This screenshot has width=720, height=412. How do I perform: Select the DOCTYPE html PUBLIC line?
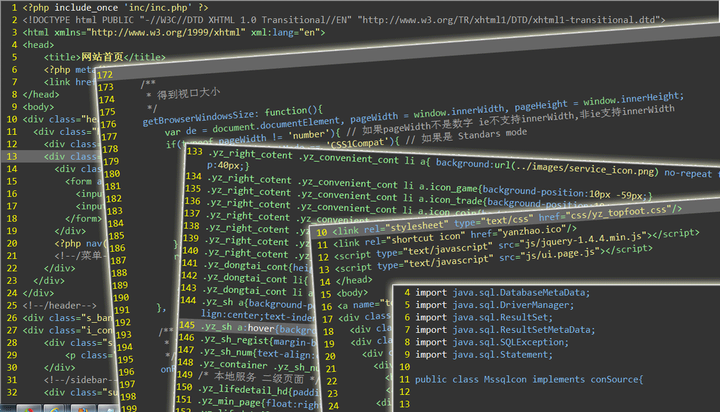coord(343,20)
